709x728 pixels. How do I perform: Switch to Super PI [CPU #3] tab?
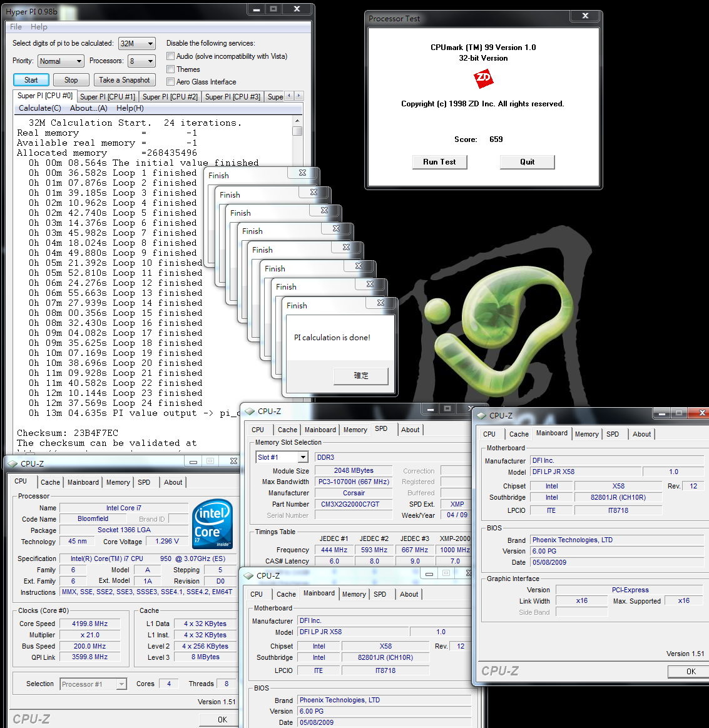click(x=233, y=96)
